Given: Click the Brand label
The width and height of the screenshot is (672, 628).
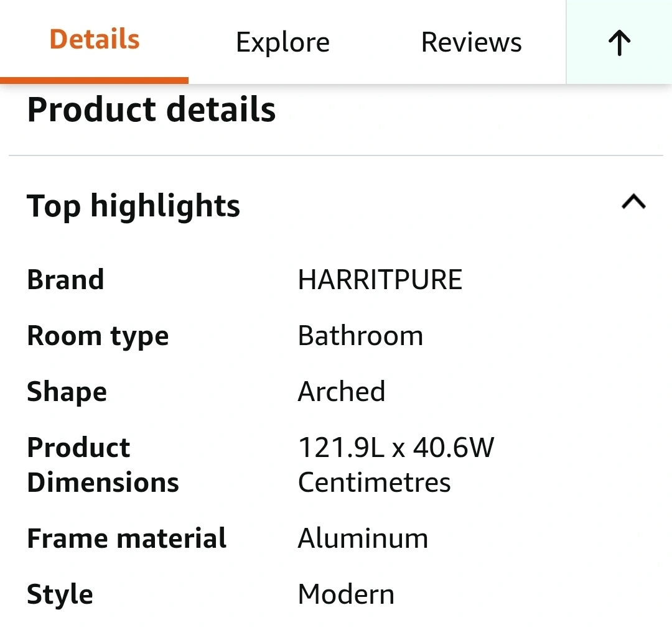Looking at the screenshot, I should 65,280.
